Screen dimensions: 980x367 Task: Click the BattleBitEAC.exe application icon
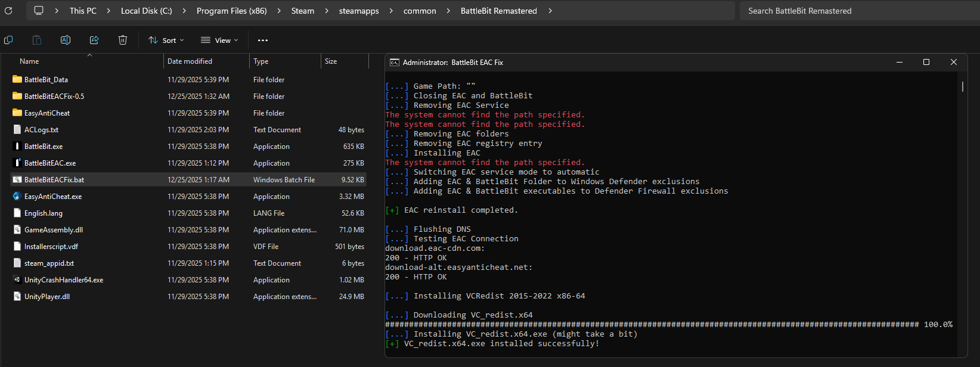coord(17,163)
